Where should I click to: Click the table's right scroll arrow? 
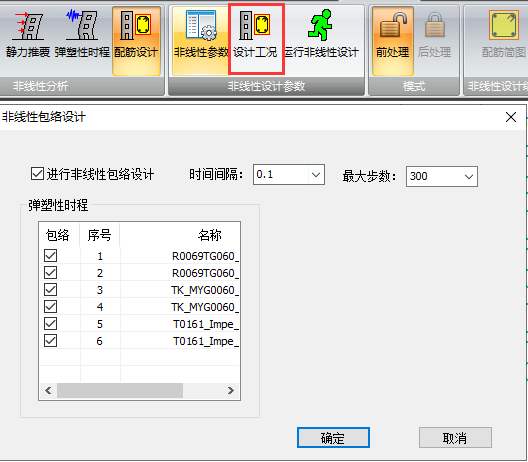(x=231, y=390)
